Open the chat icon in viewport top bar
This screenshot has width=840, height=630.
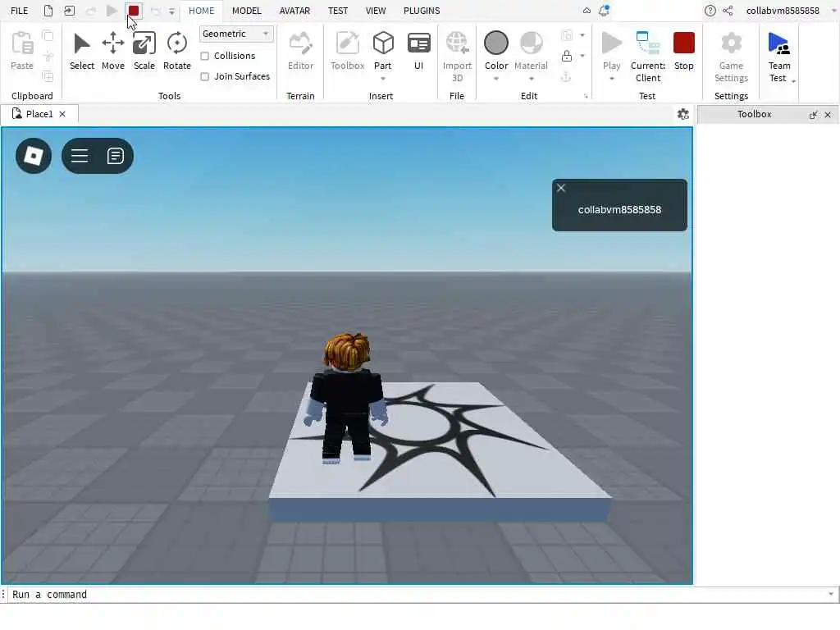[x=115, y=156]
